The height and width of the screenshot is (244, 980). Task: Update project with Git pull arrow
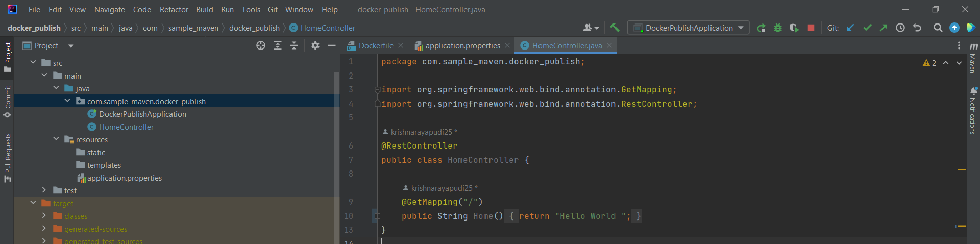[850, 28]
